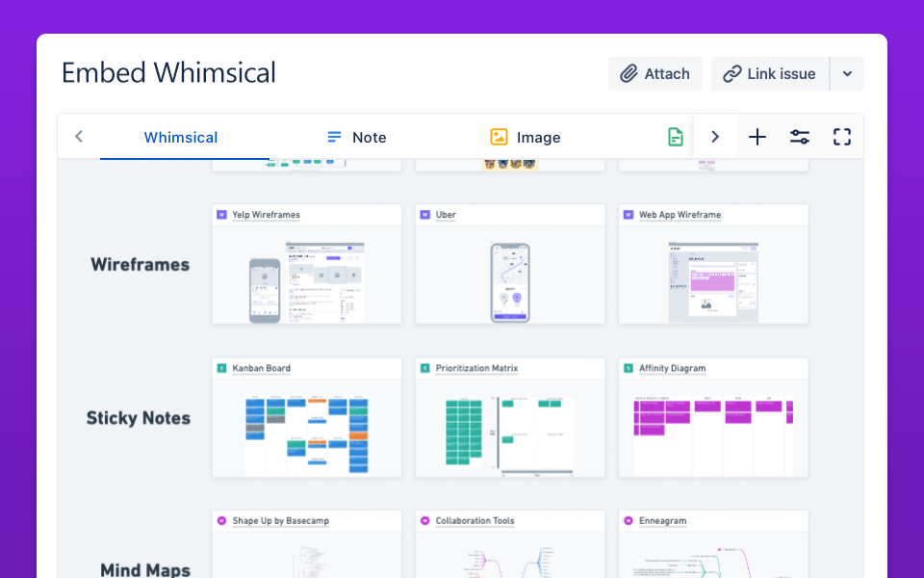This screenshot has height=578, width=924.
Task: Click the paperclip icon in Attach
Action: 629,74
